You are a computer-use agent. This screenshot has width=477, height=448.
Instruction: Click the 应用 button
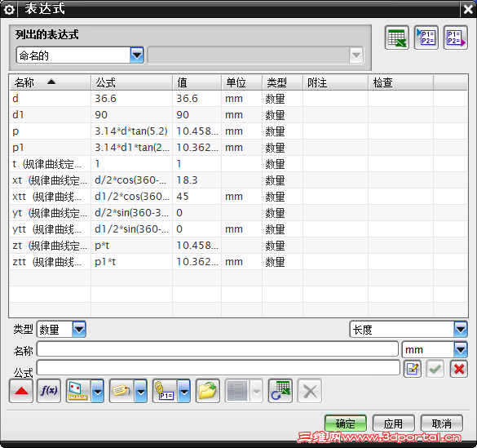pyautogui.click(x=393, y=424)
